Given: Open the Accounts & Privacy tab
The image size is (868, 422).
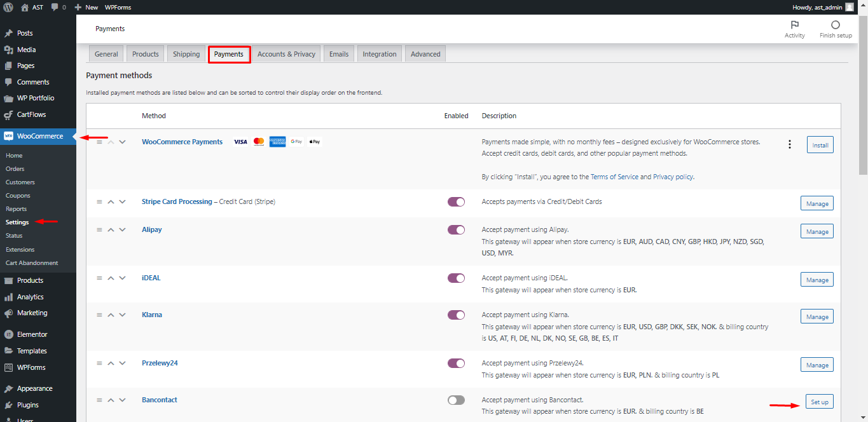Looking at the screenshot, I should [x=286, y=54].
